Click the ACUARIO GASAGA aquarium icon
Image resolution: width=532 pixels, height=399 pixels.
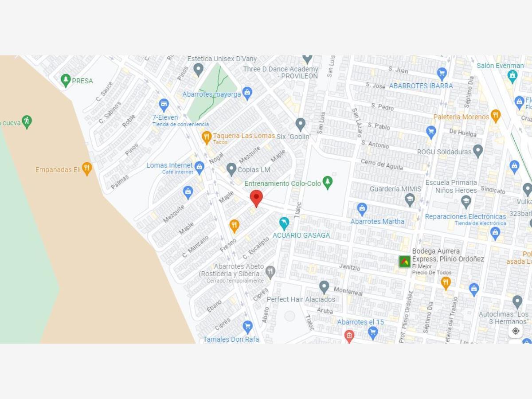pos(284,223)
